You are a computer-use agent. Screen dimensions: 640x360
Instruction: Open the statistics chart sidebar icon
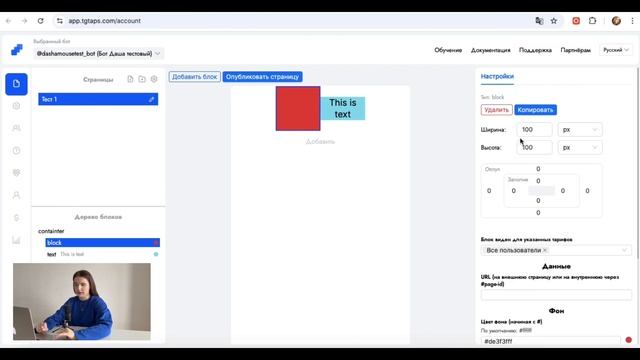(x=16, y=240)
